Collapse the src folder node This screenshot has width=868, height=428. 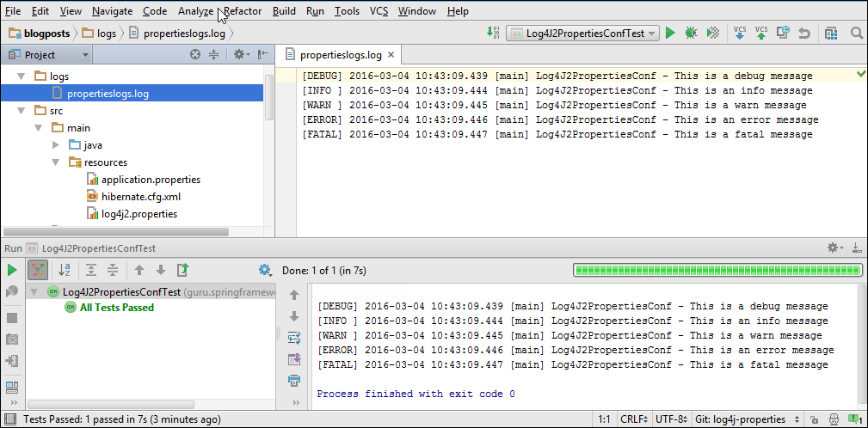click(21, 111)
